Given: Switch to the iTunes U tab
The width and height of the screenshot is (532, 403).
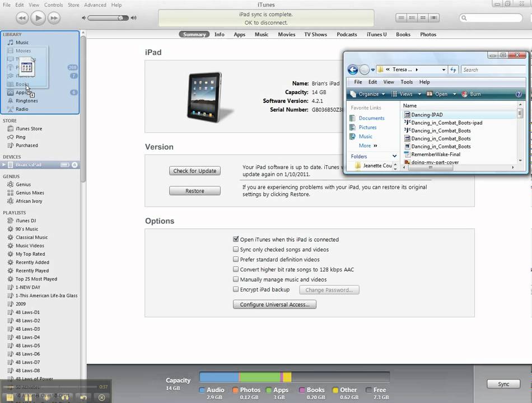Looking at the screenshot, I should pyautogui.click(x=376, y=34).
